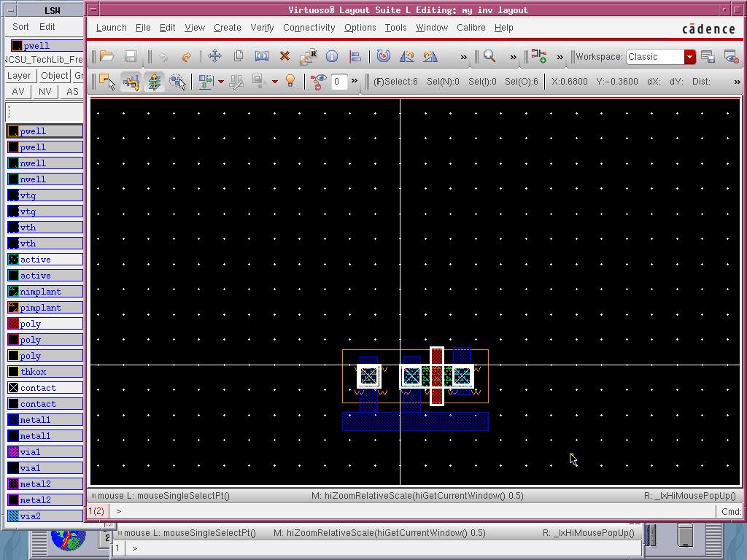747x560 pixels.
Task: Click the Undo arrow icon
Action: click(163, 57)
